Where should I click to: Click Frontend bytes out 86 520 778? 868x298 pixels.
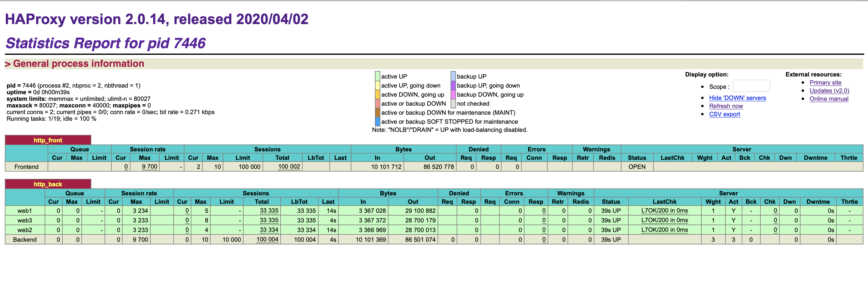(439, 166)
